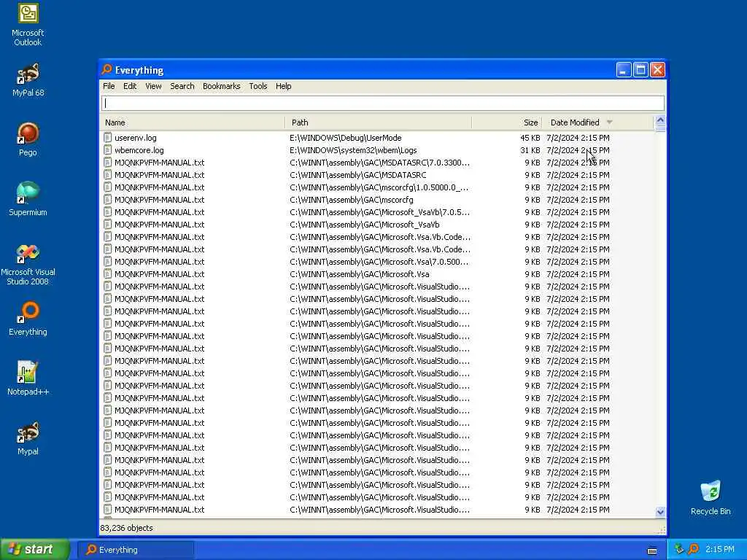Open the Tools menu
This screenshot has width=747, height=560.
point(258,86)
